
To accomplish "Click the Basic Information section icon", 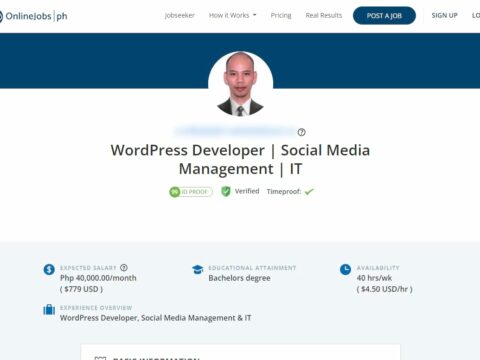I will [x=100, y=358].
